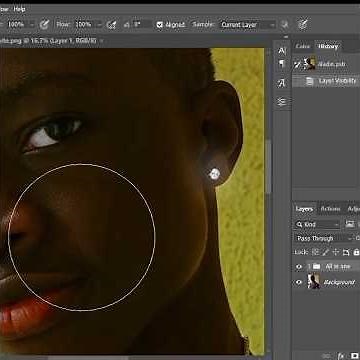360x360 pixels.
Task: Expand the collapsed panel dock arrows
Action: (286, 36)
